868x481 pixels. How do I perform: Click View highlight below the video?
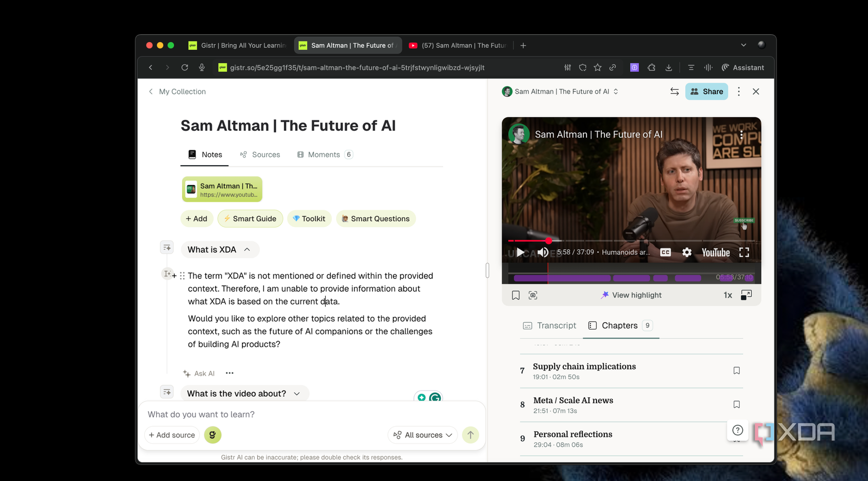tap(631, 295)
